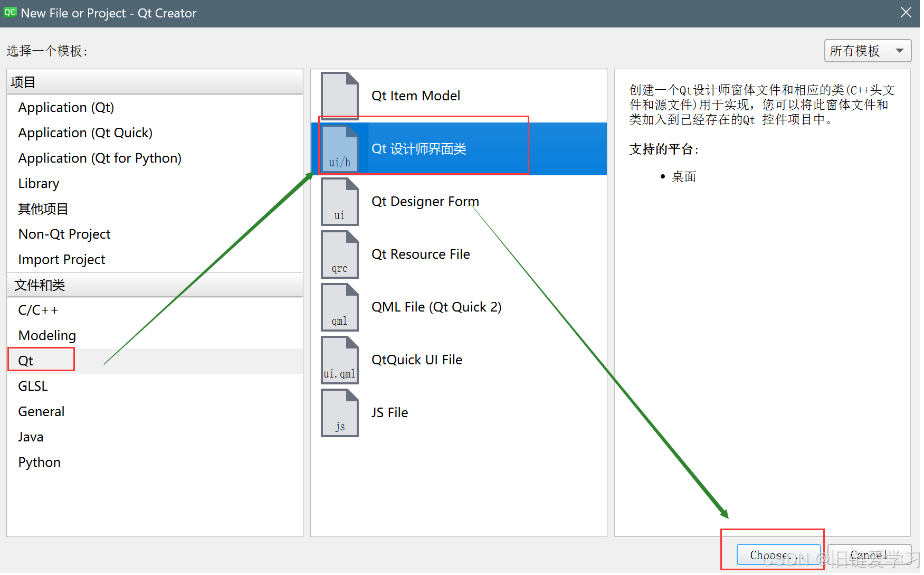Click the Qt Creator logo in title bar
Image resolution: width=924 pixels, height=575 pixels.
point(10,13)
